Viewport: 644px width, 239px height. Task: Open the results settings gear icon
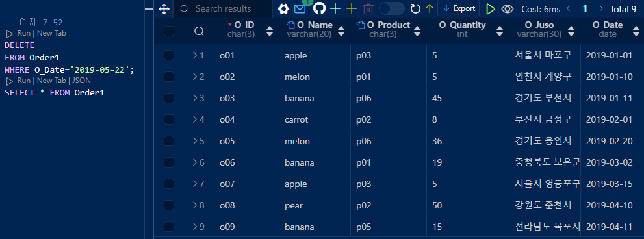pos(283,8)
